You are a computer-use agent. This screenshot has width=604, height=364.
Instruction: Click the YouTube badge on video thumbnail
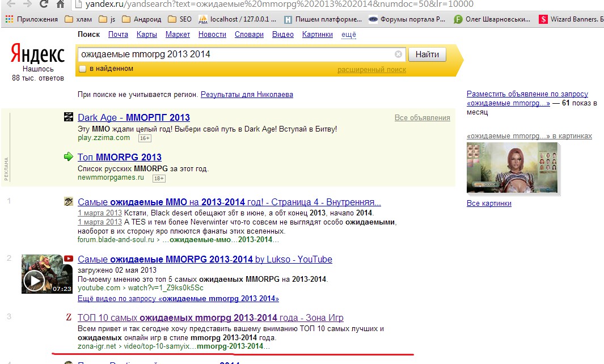[68, 259]
